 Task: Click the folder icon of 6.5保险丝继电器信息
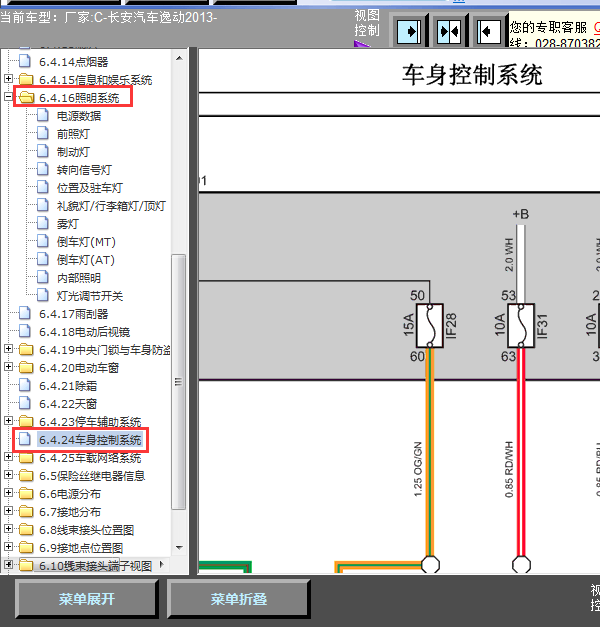click(26, 476)
